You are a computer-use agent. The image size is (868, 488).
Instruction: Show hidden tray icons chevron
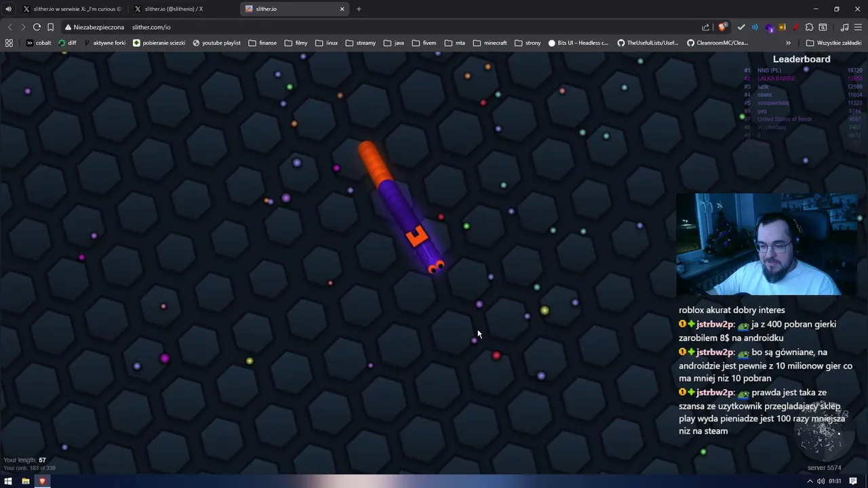810,481
